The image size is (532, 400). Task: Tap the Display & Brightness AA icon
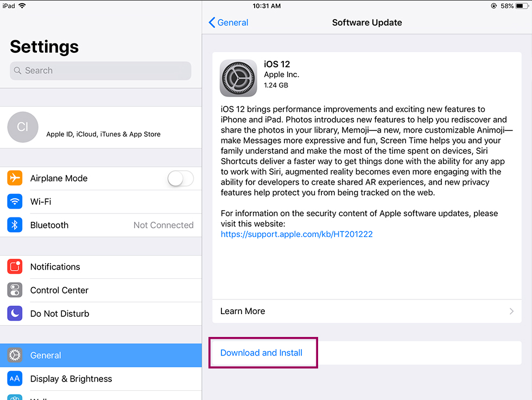click(15, 379)
